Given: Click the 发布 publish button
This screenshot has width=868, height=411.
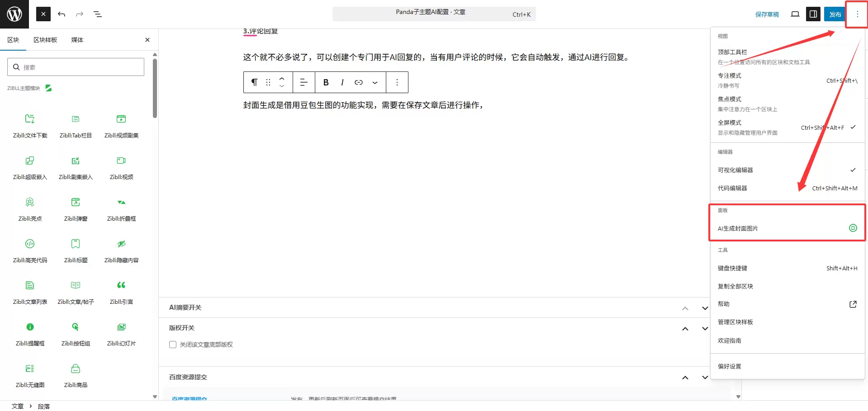Looking at the screenshot, I should (835, 14).
